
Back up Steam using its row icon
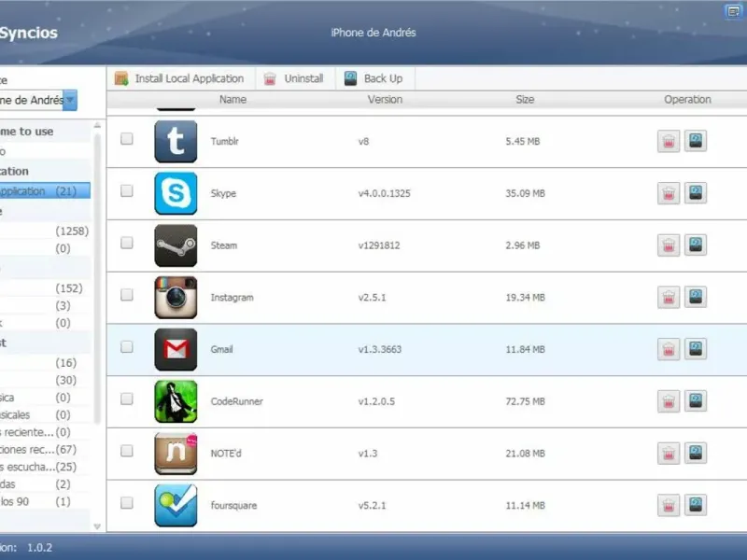pyautogui.click(x=696, y=245)
